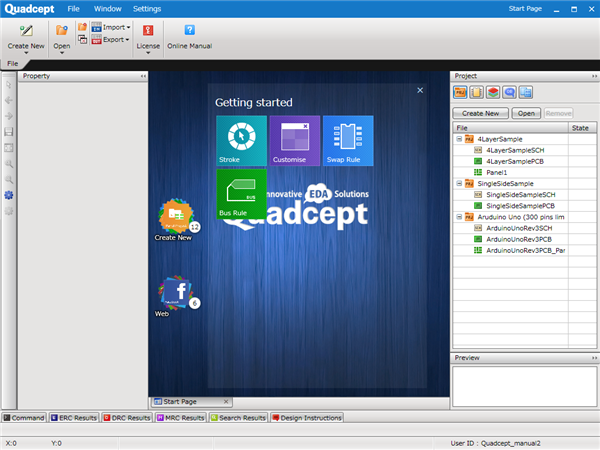Click Open button in Project panel
600x450 pixels.
click(x=526, y=113)
